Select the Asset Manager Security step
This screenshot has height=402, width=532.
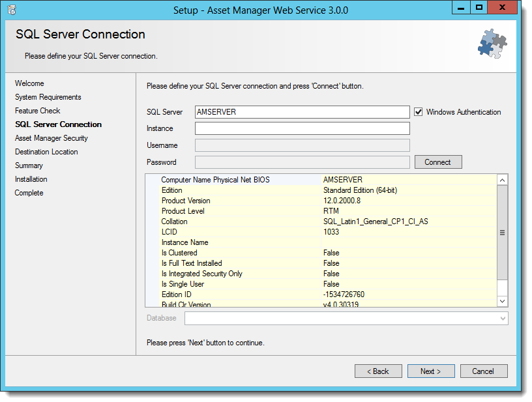coord(52,138)
